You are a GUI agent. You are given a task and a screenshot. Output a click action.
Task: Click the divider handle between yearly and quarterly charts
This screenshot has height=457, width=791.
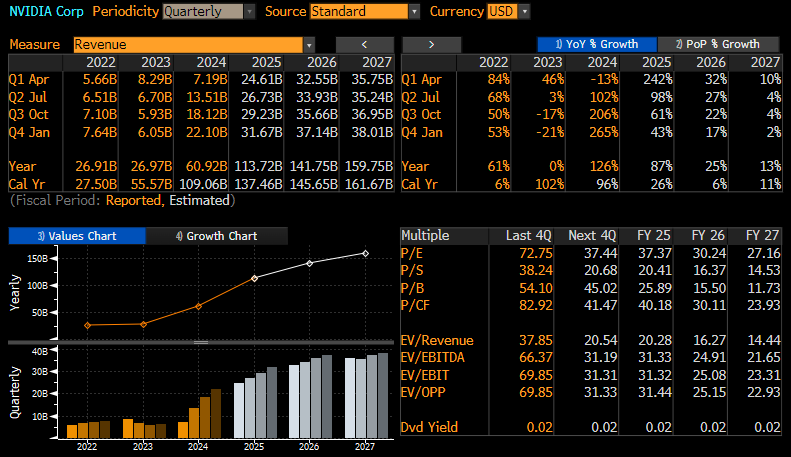point(200,342)
